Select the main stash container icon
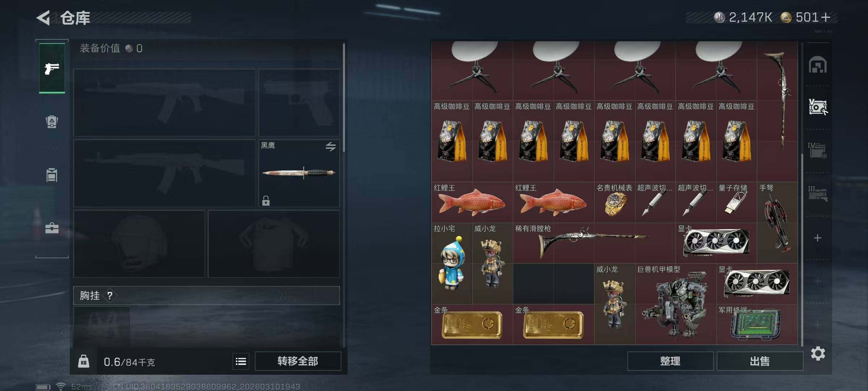The width and height of the screenshot is (868, 391). coord(818,65)
